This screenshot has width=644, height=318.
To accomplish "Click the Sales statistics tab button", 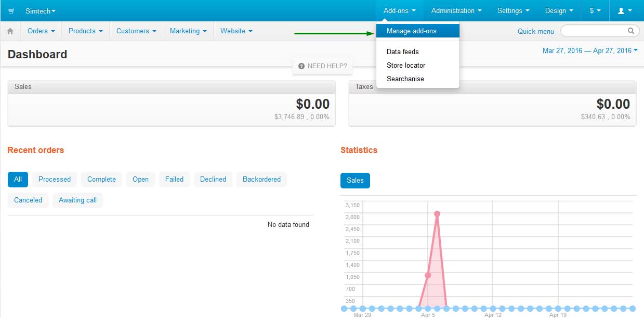I will pos(355,181).
